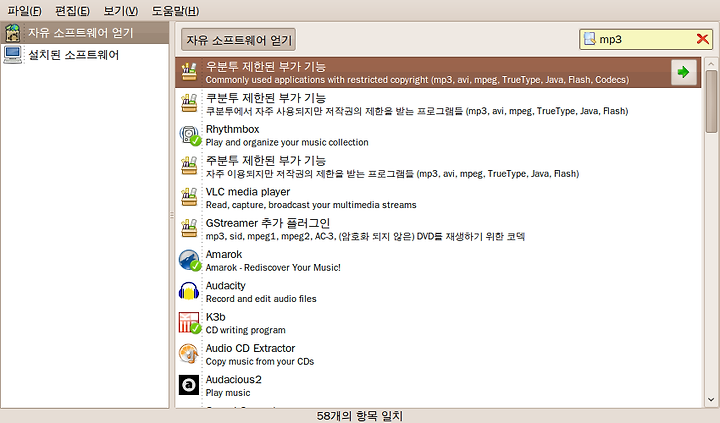The image size is (720, 423).
Task: Open the 도움말(H) menu
Action: (x=175, y=11)
